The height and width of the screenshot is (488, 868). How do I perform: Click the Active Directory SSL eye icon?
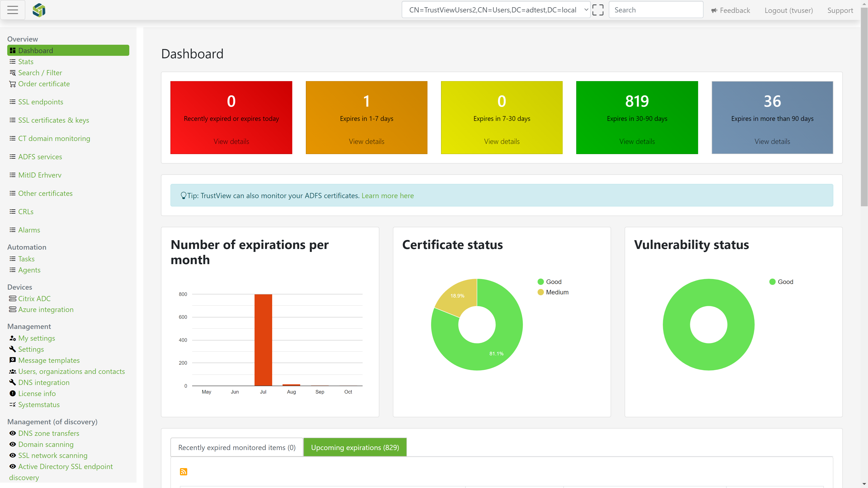[13, 467]
